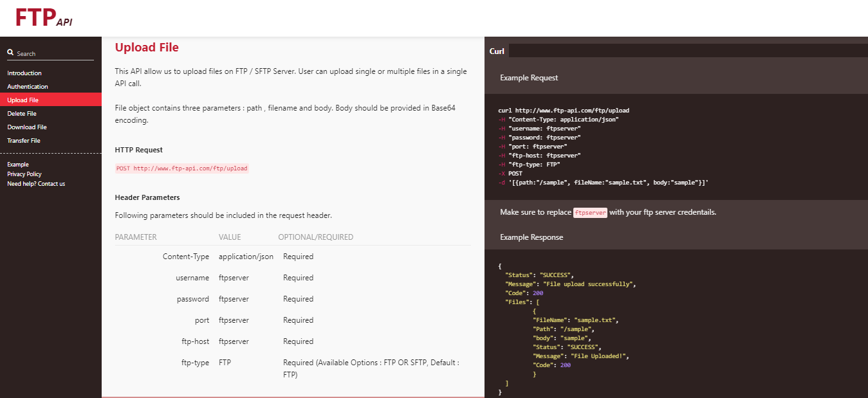Select the Content-Type row value application/json

tap(245, 256)
